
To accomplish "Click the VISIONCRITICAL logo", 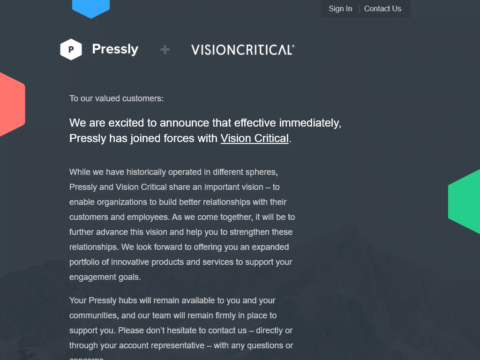I will (x=243, y=50).
